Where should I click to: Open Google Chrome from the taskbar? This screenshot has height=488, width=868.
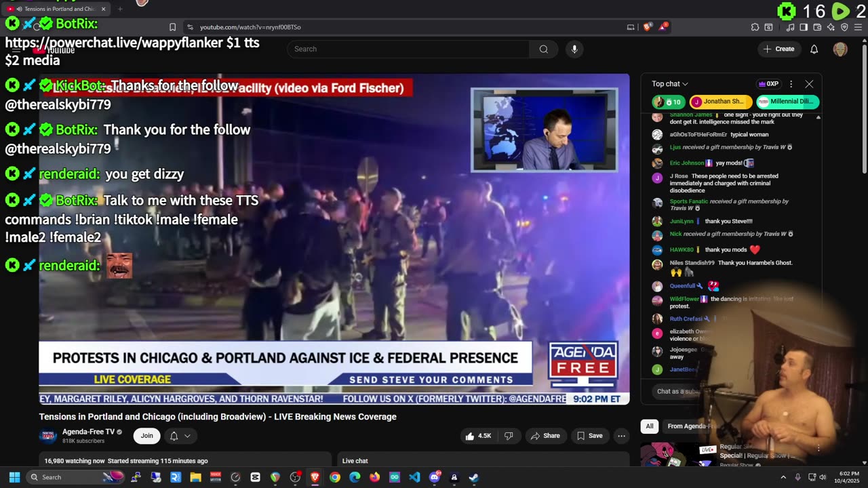point(335,477)
